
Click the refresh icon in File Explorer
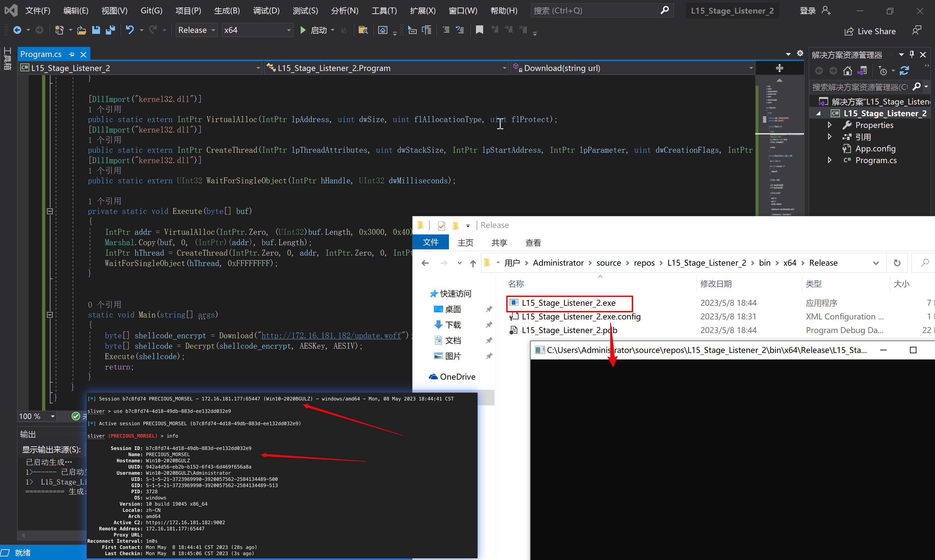897,263
